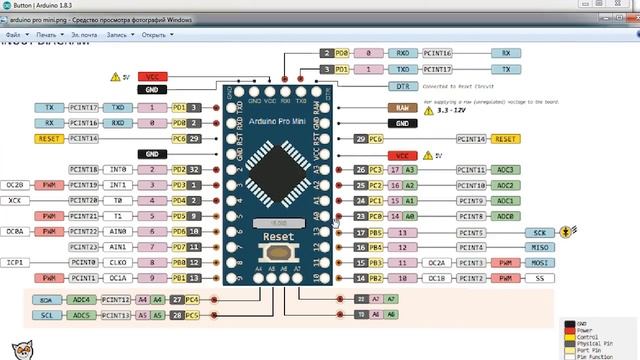
Task: Click the PCINT12 label
Action: [x=116, y=300]
